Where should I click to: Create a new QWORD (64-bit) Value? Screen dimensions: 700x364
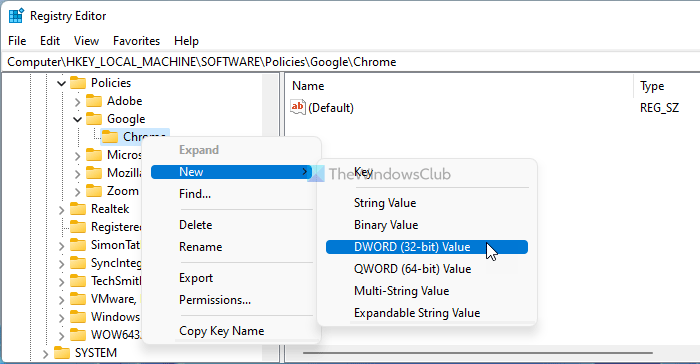tap(427, 269)
